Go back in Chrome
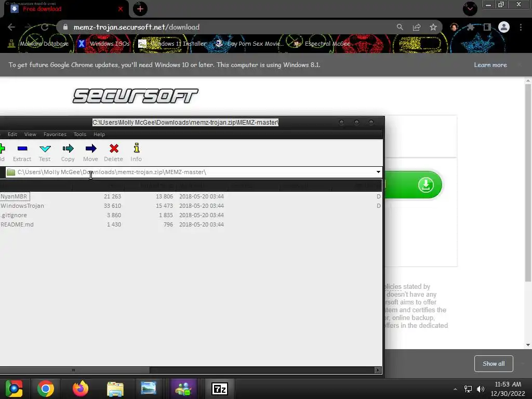This screenshot has width=532, height=399. point(11,27)
